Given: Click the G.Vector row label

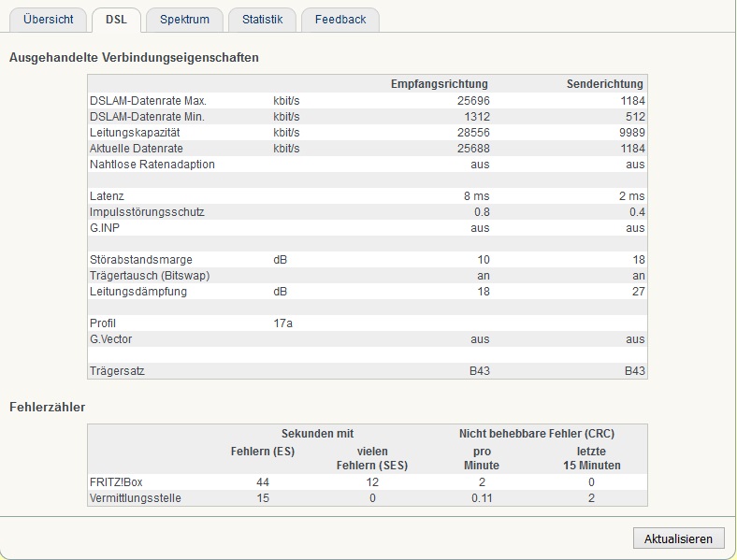Looking at the screenshot, I should pos(111,339).
